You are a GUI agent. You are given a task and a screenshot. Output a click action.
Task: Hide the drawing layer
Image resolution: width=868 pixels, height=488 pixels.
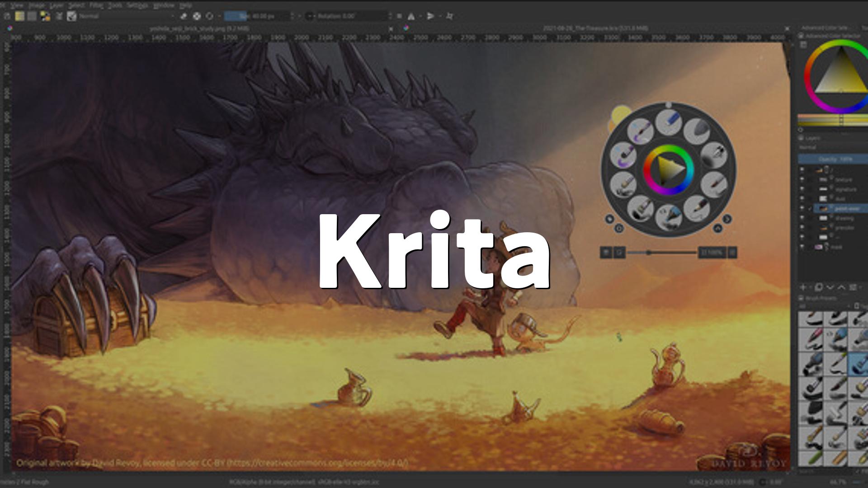coord(802,218)
